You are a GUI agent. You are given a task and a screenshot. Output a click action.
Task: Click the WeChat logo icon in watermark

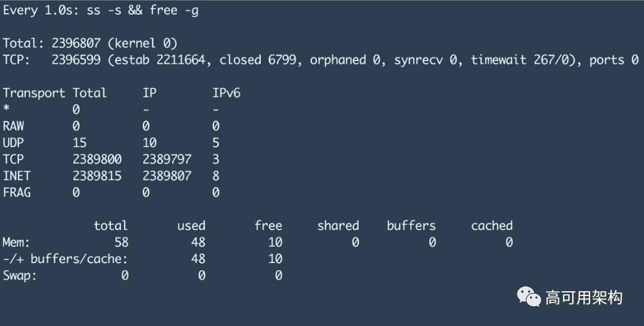529,297
